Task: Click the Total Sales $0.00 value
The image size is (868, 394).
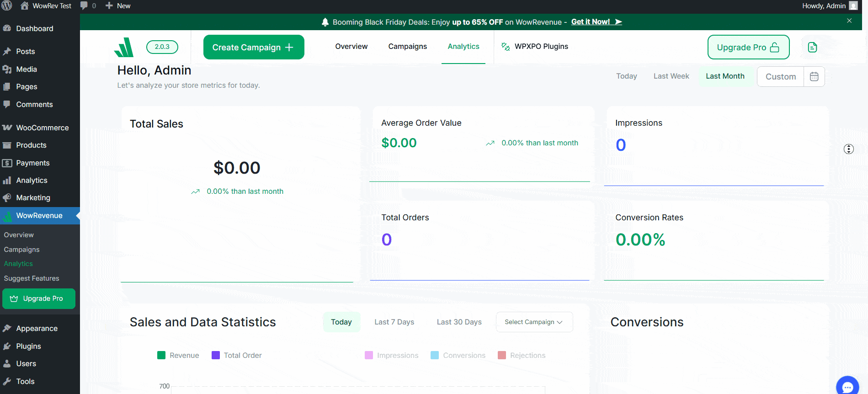Action: click(237, 168)
